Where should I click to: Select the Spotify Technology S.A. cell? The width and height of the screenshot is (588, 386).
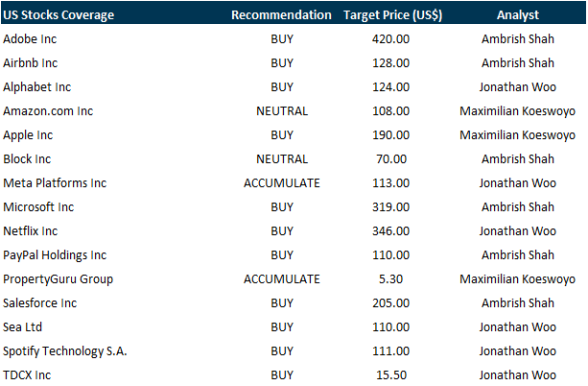click(65, 351)
